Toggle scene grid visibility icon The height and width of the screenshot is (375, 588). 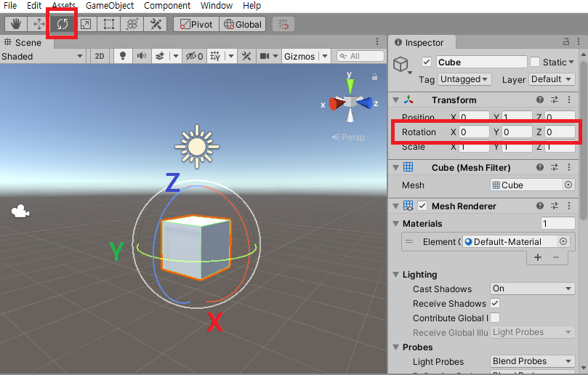pyautogui.click(x=215, y=56)
